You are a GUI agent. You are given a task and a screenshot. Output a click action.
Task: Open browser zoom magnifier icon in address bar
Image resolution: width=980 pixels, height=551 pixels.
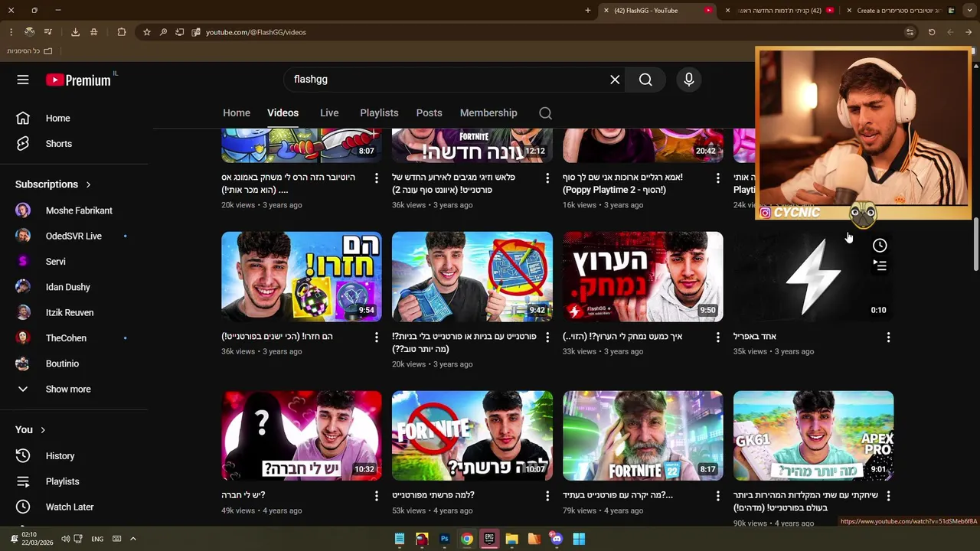click(163, 32)
